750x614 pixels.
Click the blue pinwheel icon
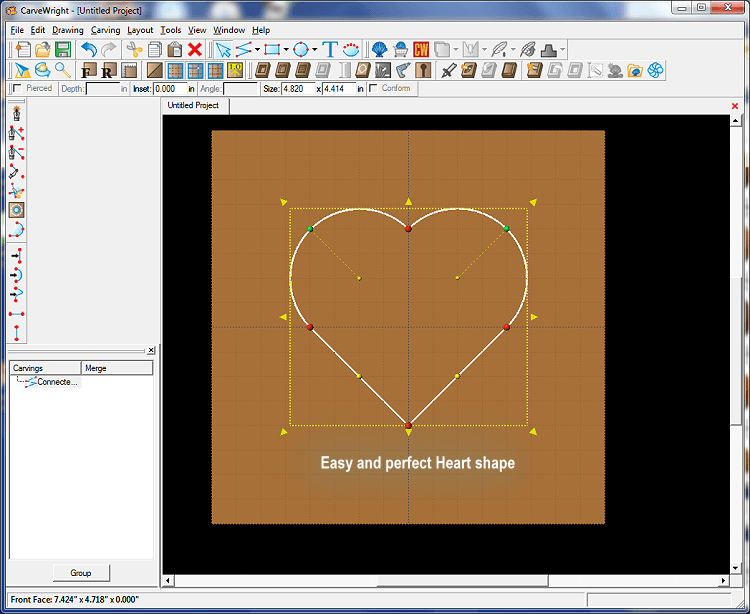[x=655, y=70]
